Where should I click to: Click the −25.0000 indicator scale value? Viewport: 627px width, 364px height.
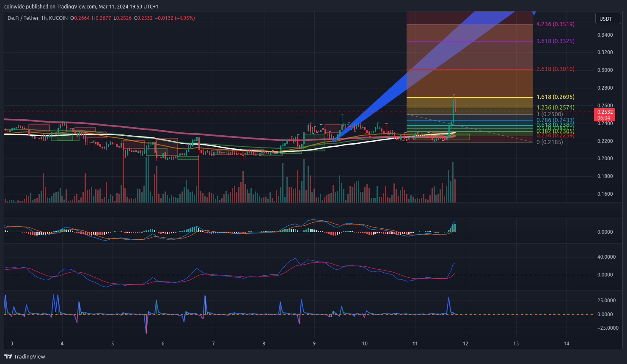[608, 328]
